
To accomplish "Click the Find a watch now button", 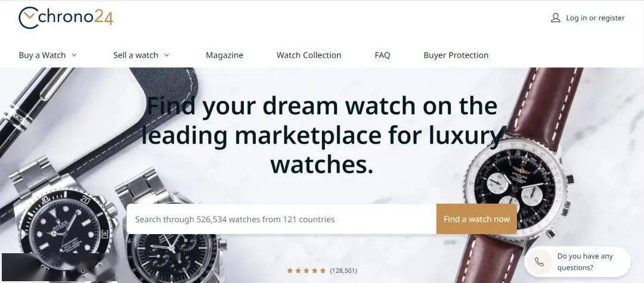I will 476,219.
